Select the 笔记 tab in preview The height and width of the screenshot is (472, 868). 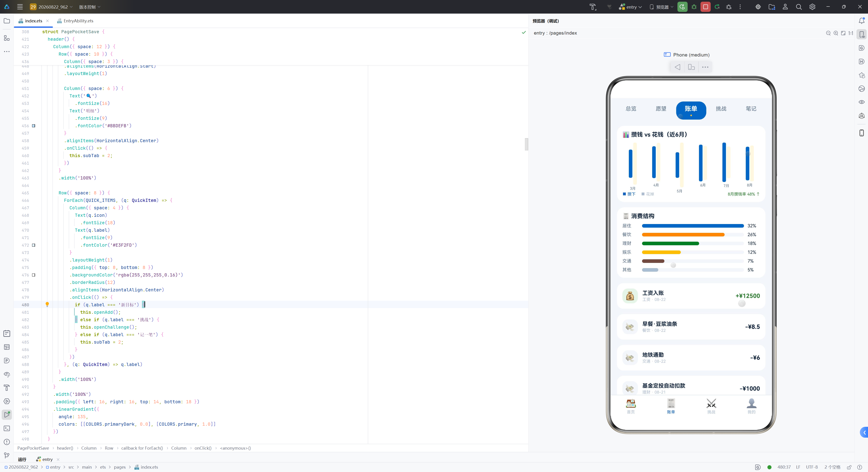pos(751,109)
